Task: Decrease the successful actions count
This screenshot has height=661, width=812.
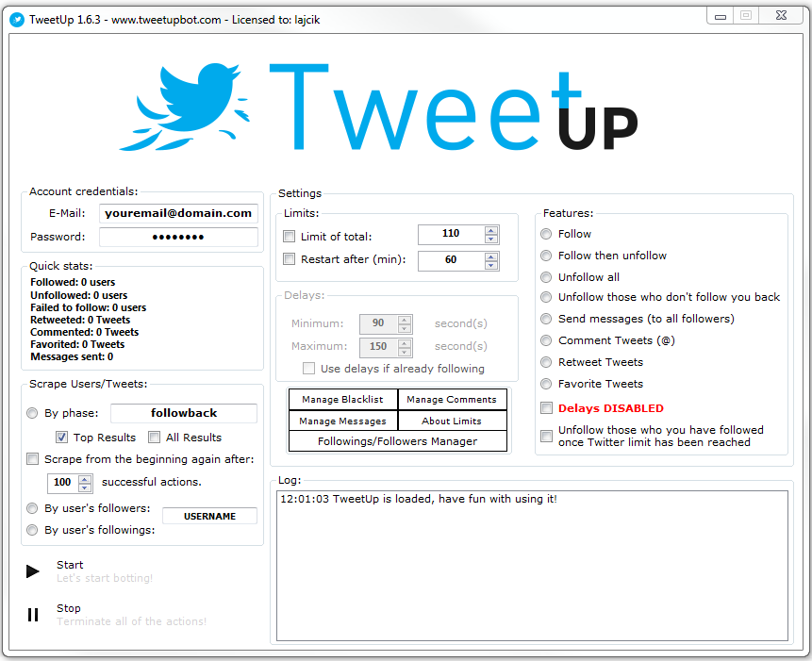Action: 85,487
